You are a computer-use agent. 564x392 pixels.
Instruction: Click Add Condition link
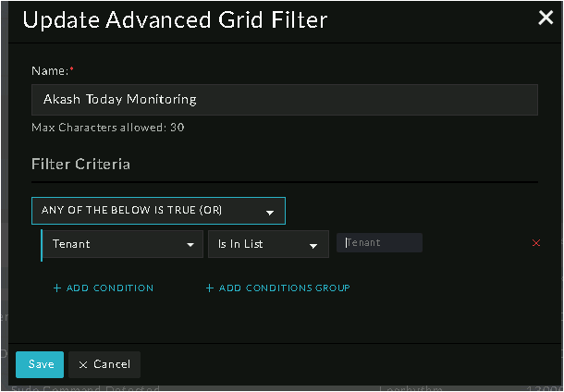pos(109,288)
